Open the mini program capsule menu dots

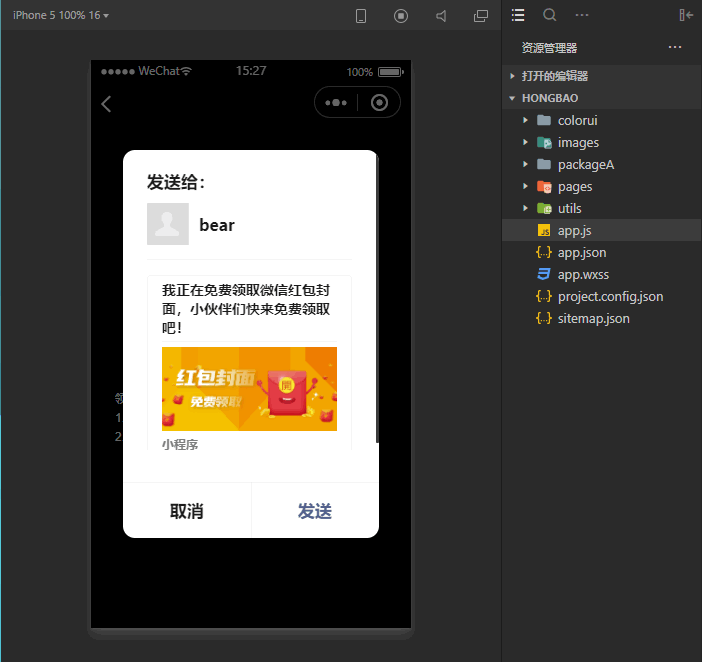pyautogui.click(x=336, y=103)
